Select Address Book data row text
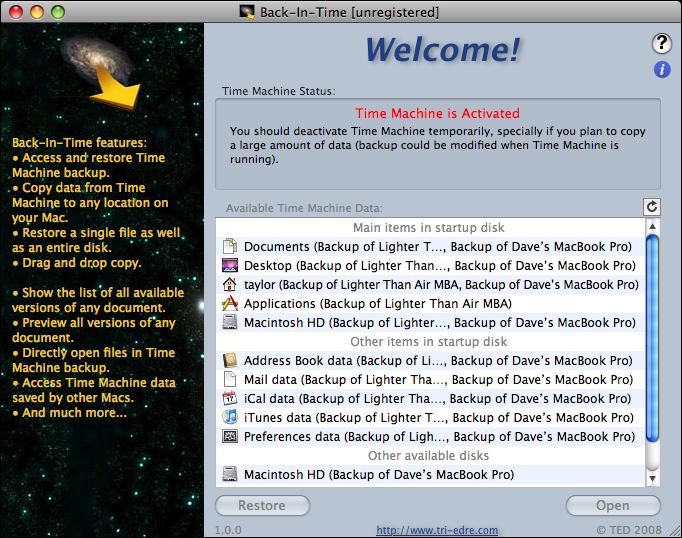This screenshot has height=538, width=682. (438, 361)
